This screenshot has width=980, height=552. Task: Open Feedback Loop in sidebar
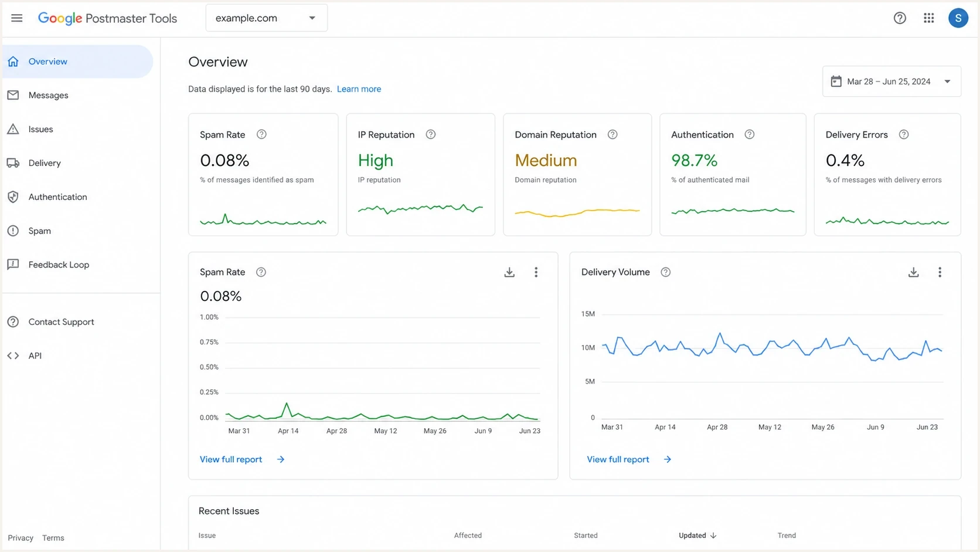pyautogui.click(x=77, y=265)
